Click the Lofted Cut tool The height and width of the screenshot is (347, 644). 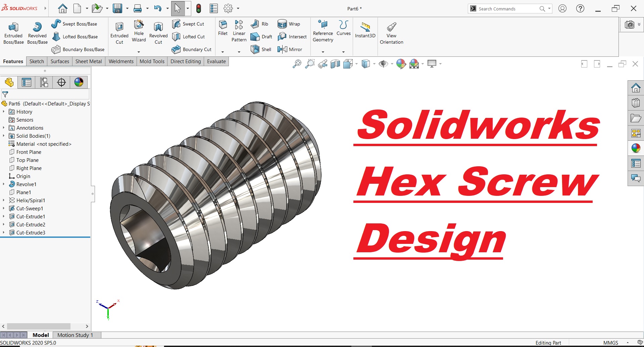188,37
